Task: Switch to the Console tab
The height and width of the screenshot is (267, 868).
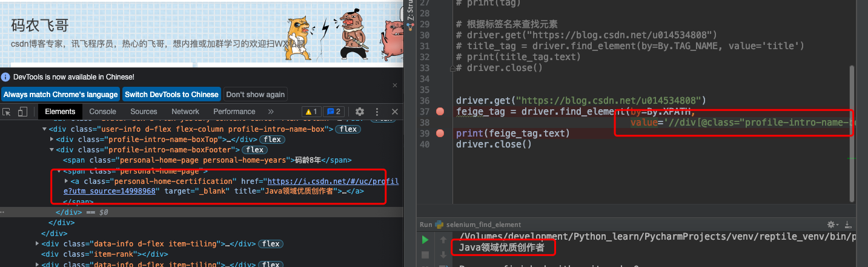Action: 102,112
